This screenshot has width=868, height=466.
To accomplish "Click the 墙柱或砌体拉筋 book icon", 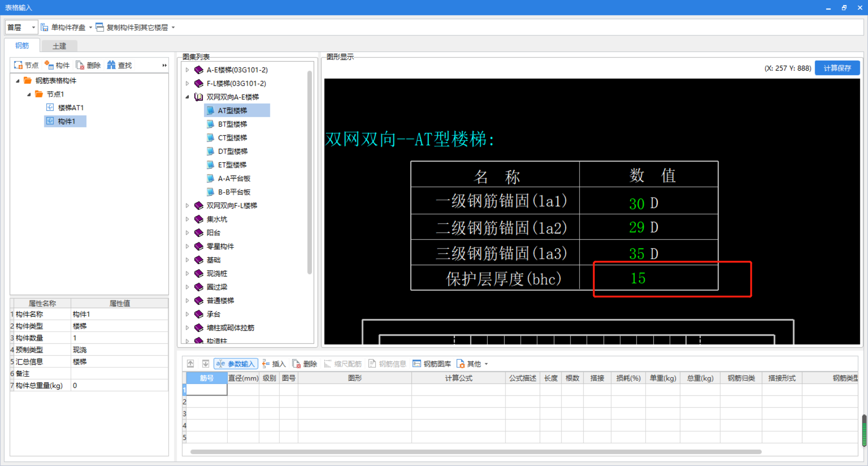I will point(198,328).
